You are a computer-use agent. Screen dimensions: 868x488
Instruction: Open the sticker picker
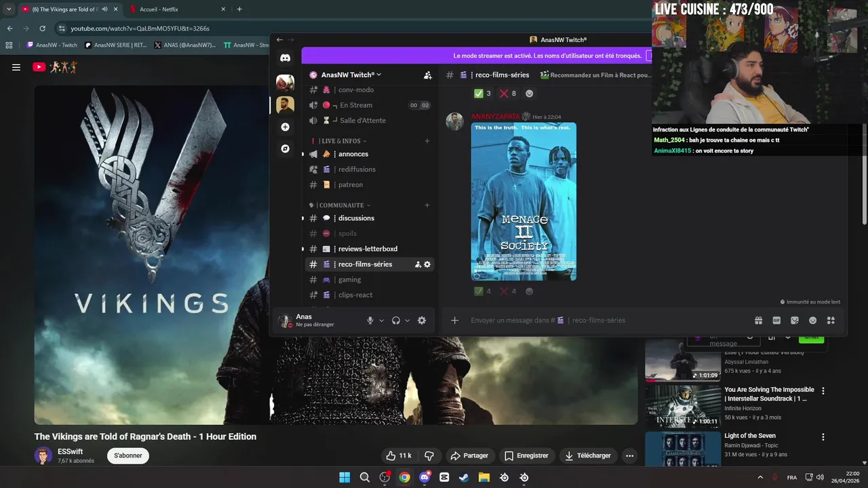pos(795,321)
